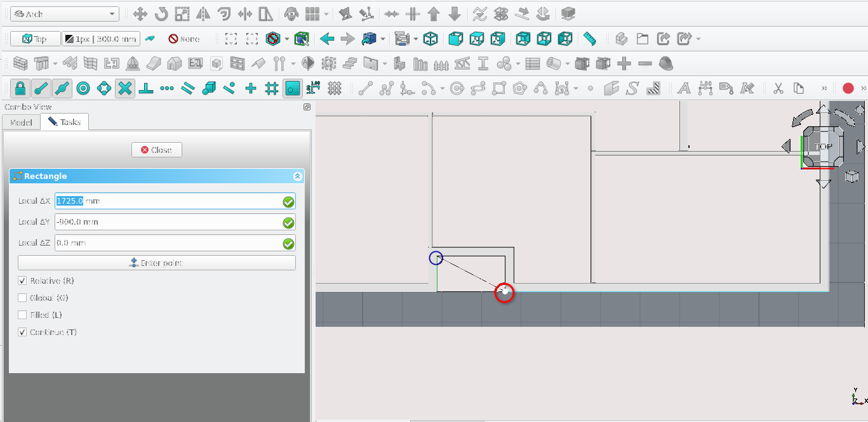Select the snap to grid icon
The width and height of the screenshot is (868, 422).
[272, 88]
